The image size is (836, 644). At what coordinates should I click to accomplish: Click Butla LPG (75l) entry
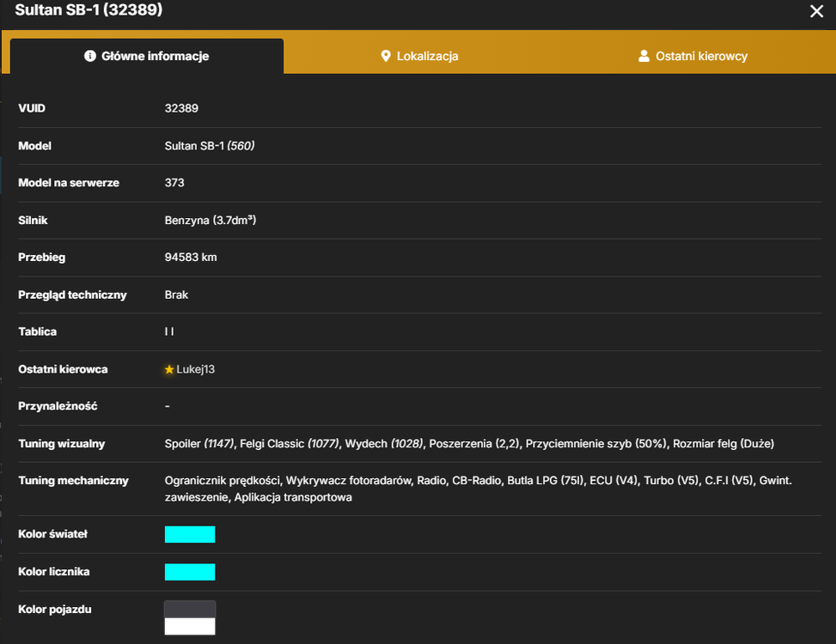pos(546,481)
